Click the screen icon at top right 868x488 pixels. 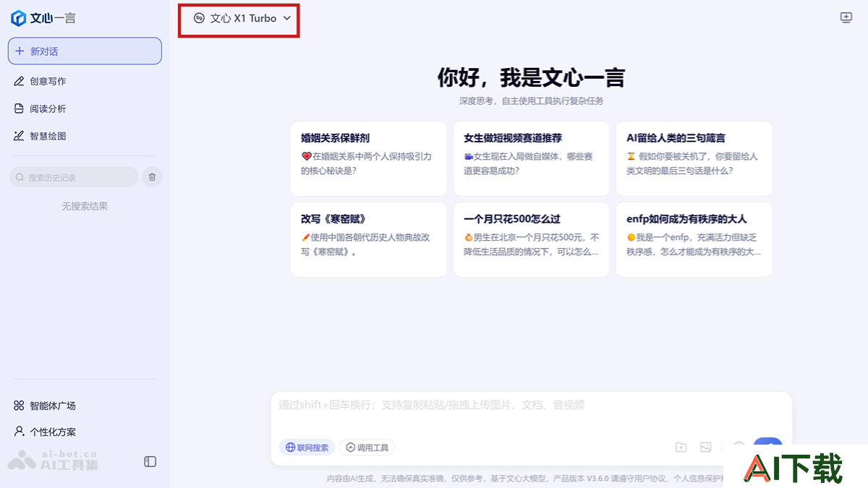click(846, 18)
